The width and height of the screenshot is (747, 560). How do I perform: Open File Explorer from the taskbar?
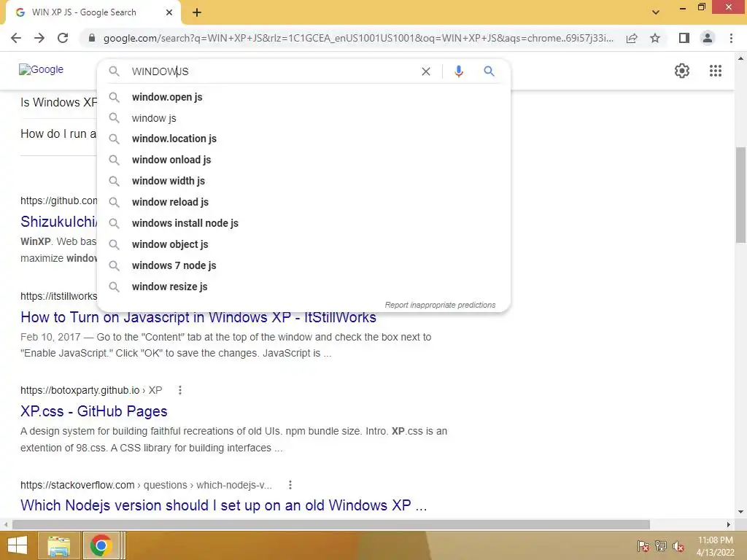(58, 545)
